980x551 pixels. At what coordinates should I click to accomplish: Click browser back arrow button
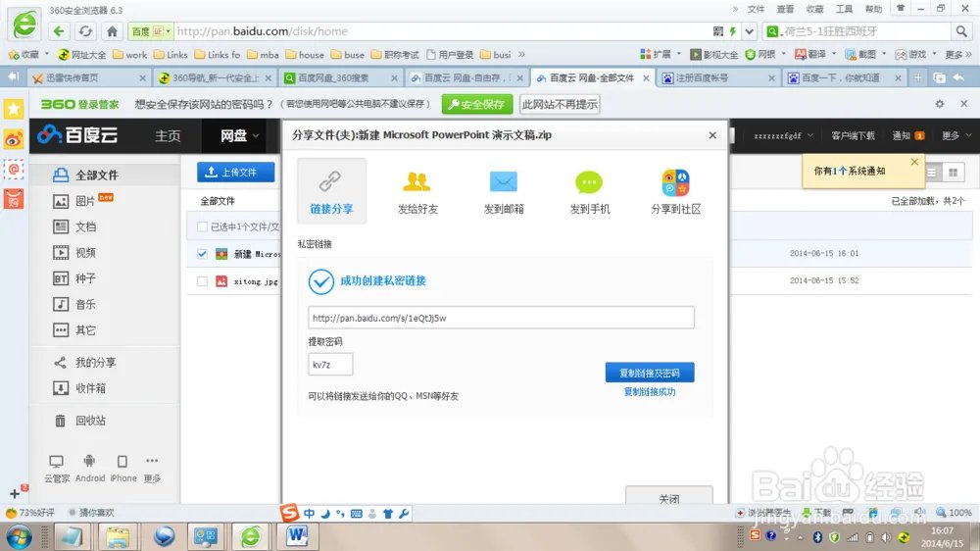59,31
